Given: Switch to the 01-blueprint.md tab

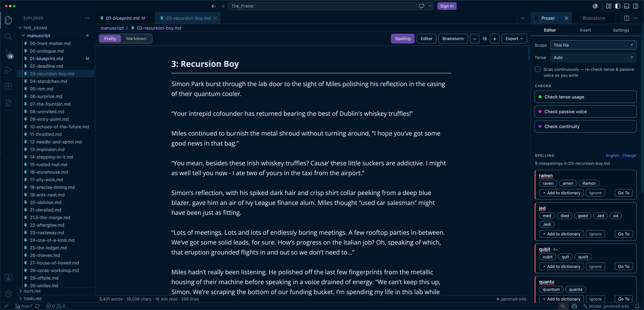Looking at the screenshot, I should (x=123, y=18).
